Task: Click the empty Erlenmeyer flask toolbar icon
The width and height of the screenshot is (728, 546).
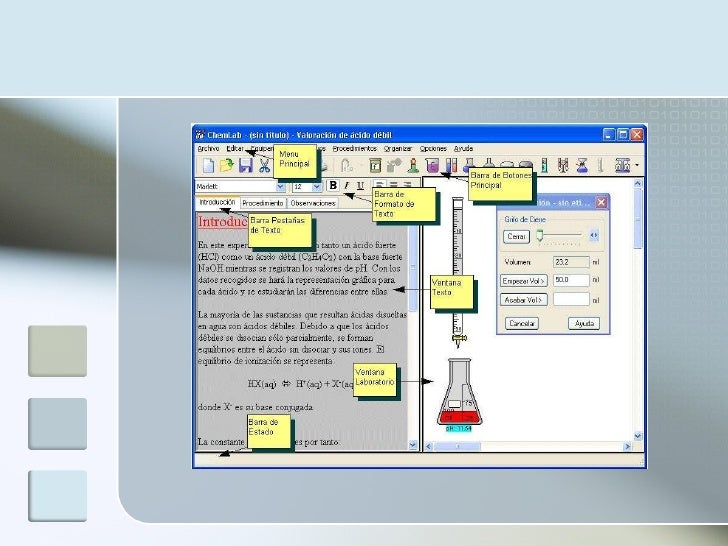Action: click(488, 162)
